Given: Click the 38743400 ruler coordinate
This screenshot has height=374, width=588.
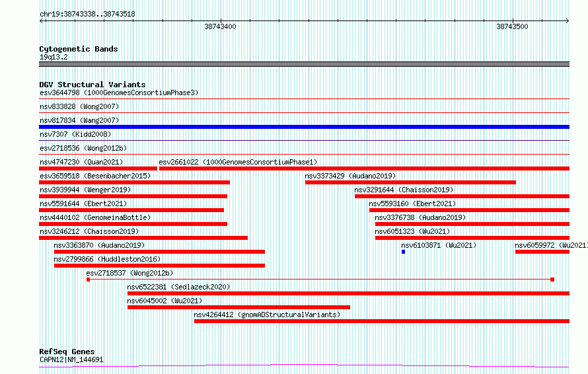Looking at the screenshot, I should click(220, 26).
